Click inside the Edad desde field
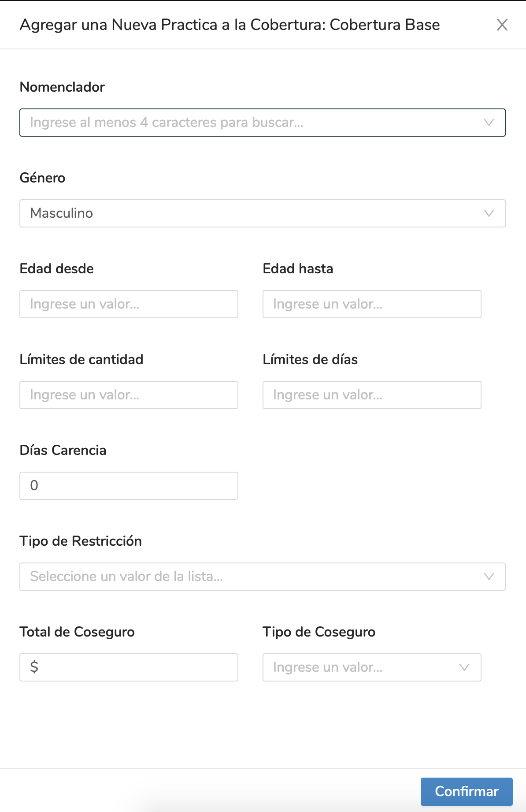 coord(128,304)
